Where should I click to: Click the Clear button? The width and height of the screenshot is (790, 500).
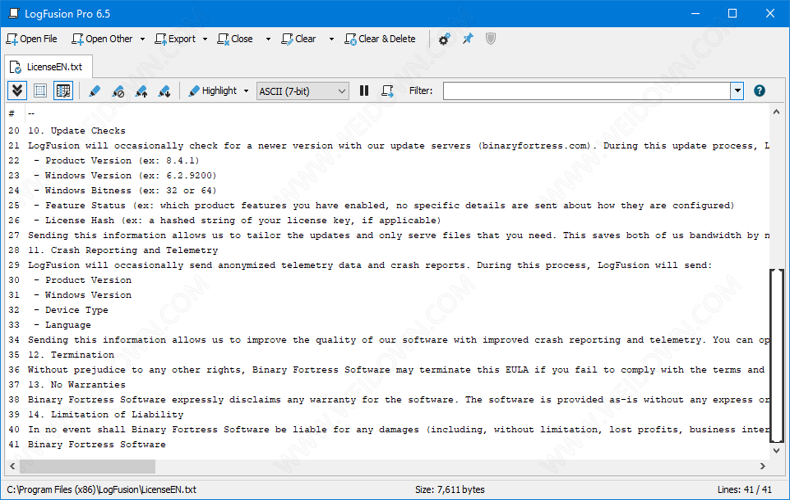tap(299, 39)
